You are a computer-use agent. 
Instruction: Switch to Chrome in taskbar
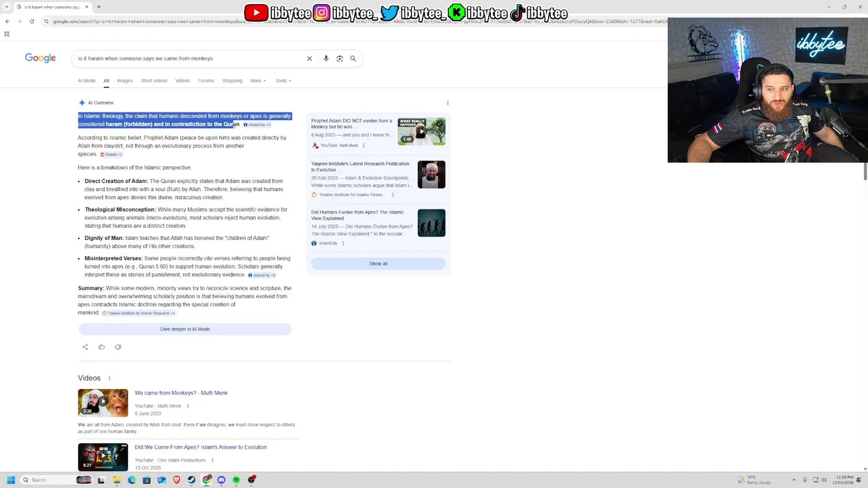click(x=206, y=480)
